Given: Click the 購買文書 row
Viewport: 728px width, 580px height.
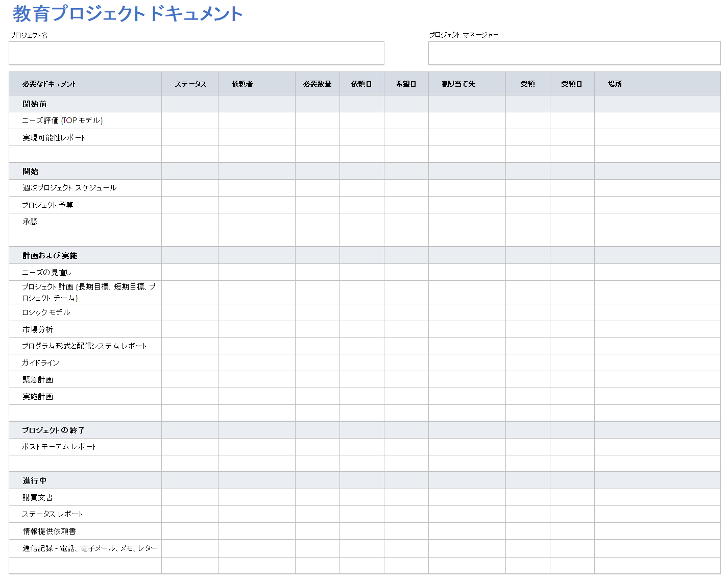Looking at the screenshot, I should tap(365, 497).
